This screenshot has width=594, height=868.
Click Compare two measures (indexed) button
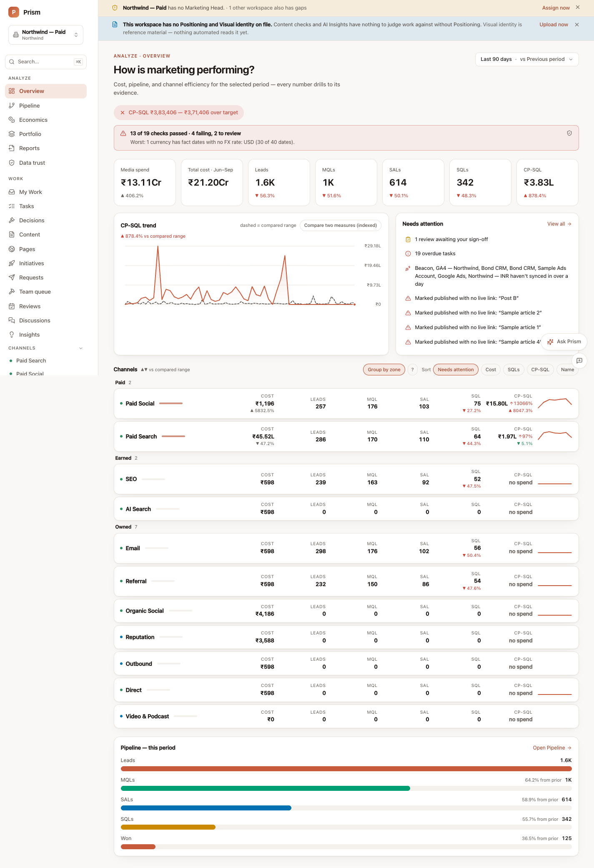click(341, 225)
